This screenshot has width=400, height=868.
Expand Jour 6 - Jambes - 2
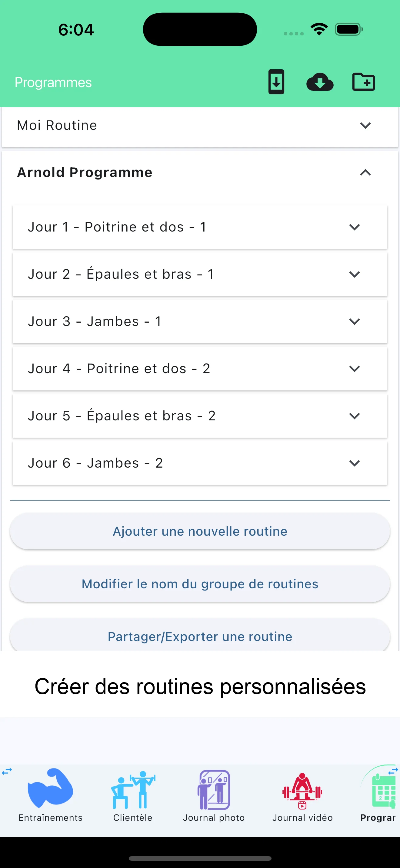[x=355, y=463]
